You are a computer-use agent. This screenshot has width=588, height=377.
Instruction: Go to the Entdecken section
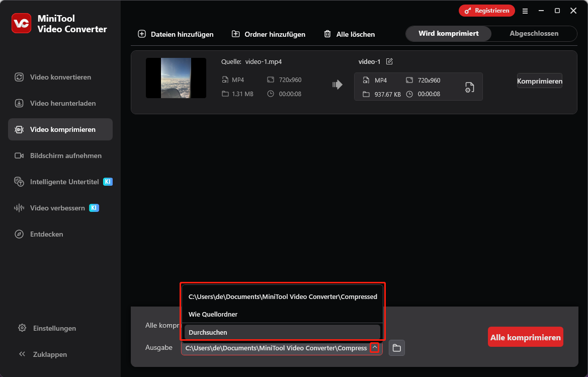click(60, 234)
